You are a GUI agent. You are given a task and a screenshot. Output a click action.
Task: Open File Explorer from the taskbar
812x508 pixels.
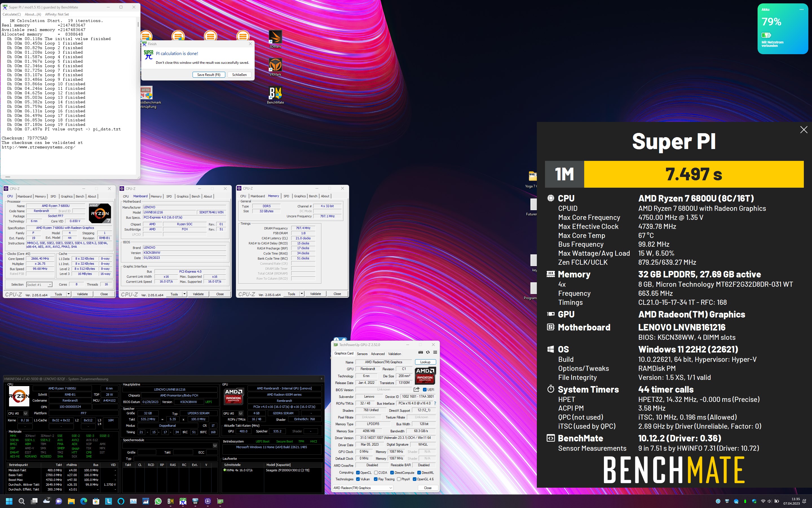(x=71, y=501)
